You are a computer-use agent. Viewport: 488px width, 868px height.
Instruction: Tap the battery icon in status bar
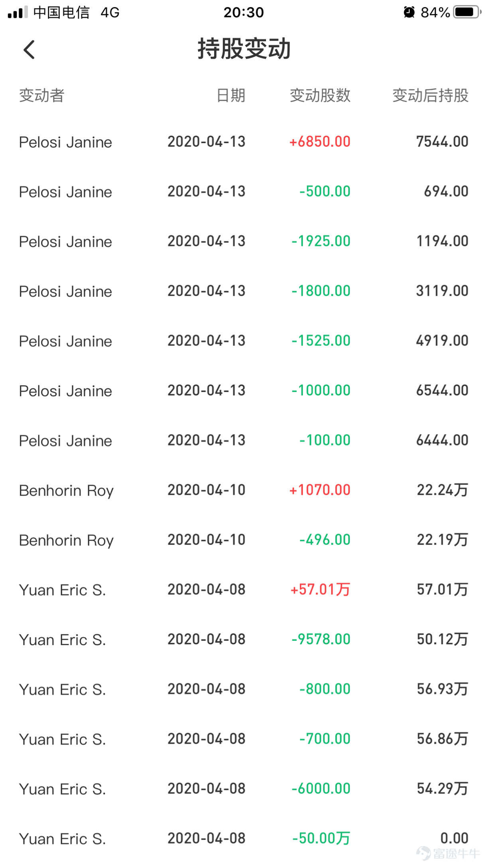click(467, 12)
